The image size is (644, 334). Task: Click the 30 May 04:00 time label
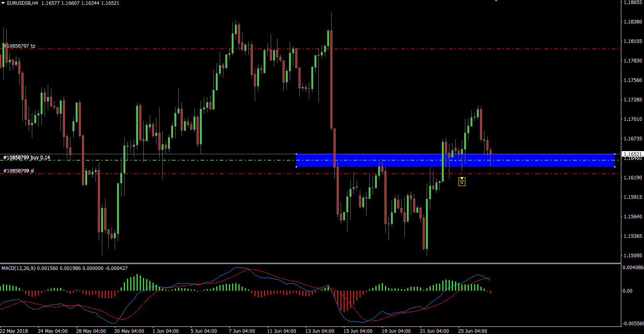129,331
